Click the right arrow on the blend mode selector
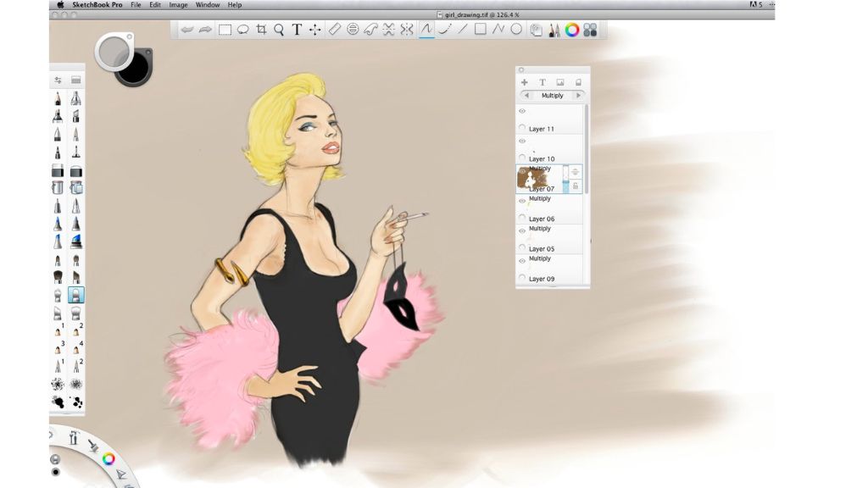The image size is (868, 488). point(578,96)
